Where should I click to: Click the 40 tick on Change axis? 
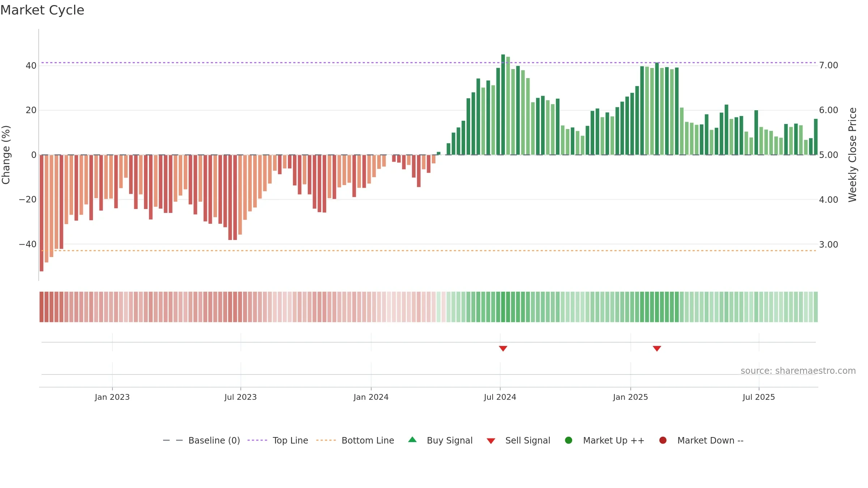pyautogui.click(x=31, y=66)
